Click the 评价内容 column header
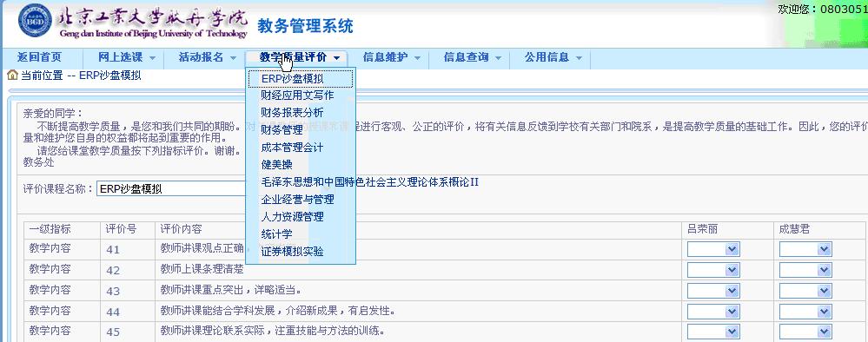This screenshot has width=868, height=342. click(181, 229)
